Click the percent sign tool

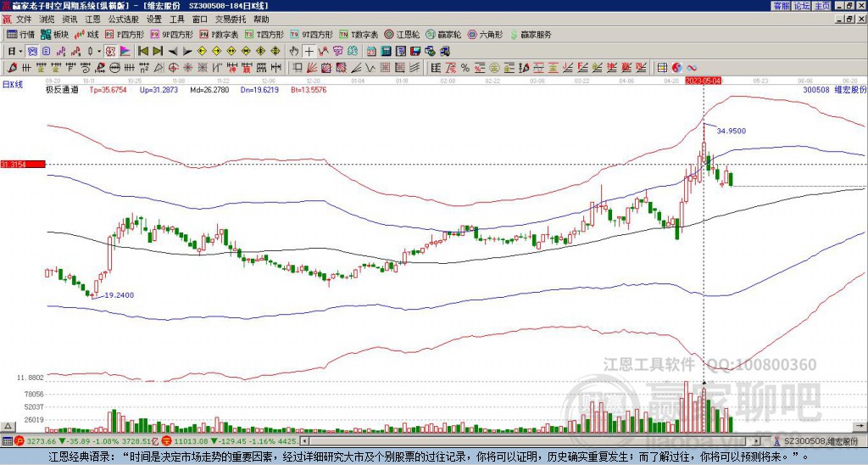pos(465,68)
